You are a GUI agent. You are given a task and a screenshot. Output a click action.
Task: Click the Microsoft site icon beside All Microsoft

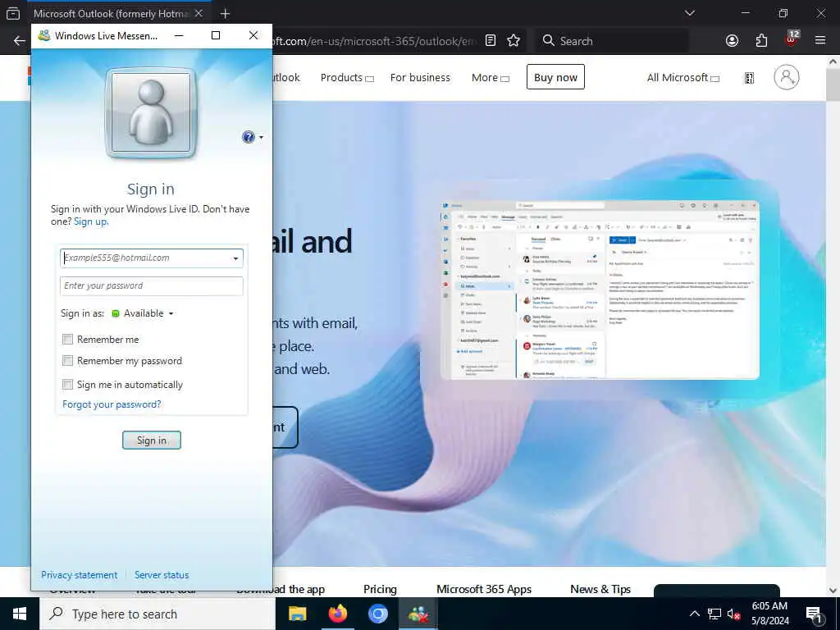(x=750, y=78)
